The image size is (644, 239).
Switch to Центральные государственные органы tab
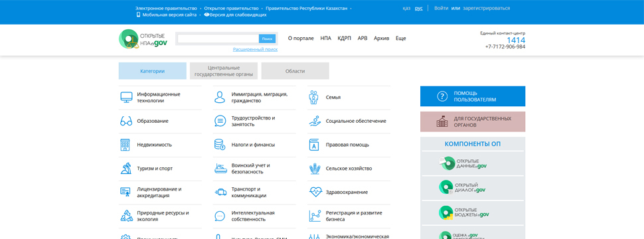click(224, 71)
